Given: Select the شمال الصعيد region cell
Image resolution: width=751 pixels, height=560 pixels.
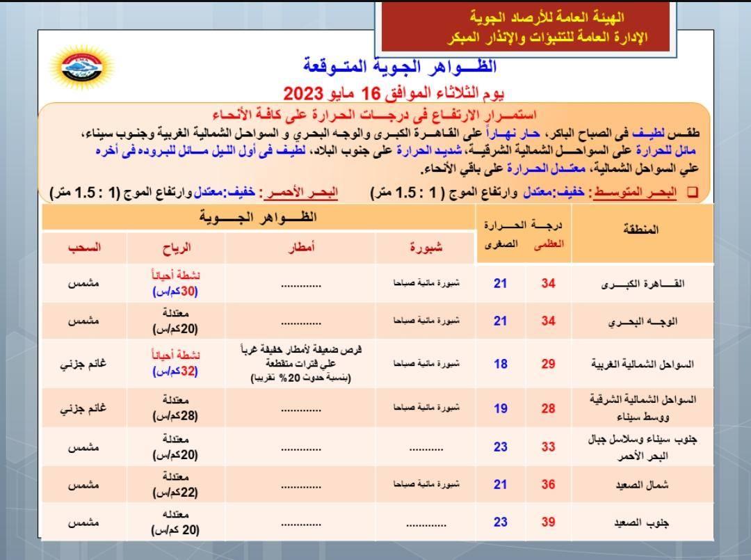Looking at the screenshot, I should pyautogui.click(x=643, y=484).
